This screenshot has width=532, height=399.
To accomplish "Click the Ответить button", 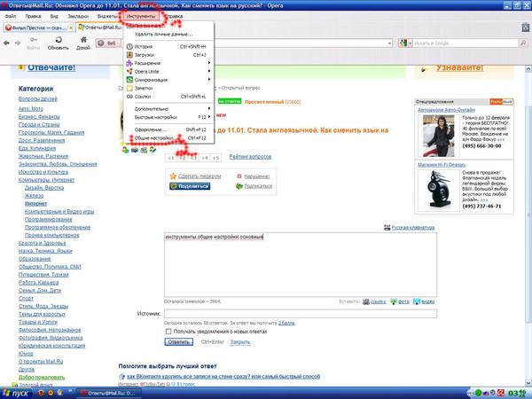I will pos(179,341).
